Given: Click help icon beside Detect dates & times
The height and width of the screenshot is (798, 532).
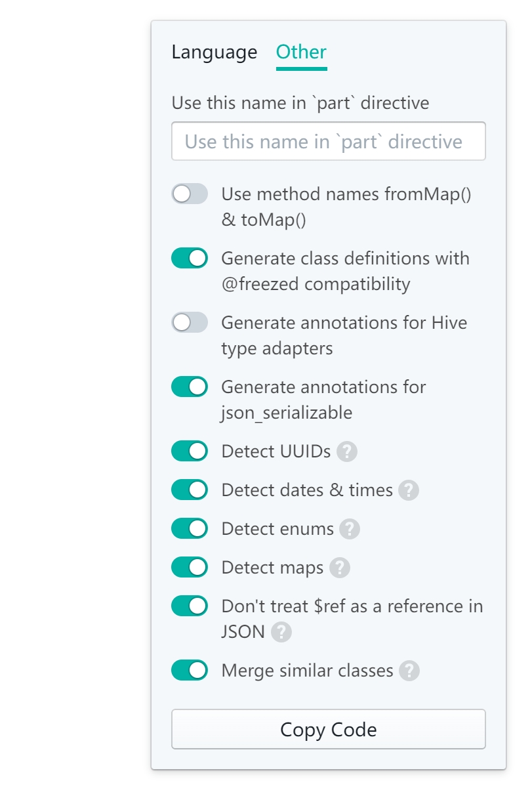Looking at the screenshot, I should (x=409, y=490).
